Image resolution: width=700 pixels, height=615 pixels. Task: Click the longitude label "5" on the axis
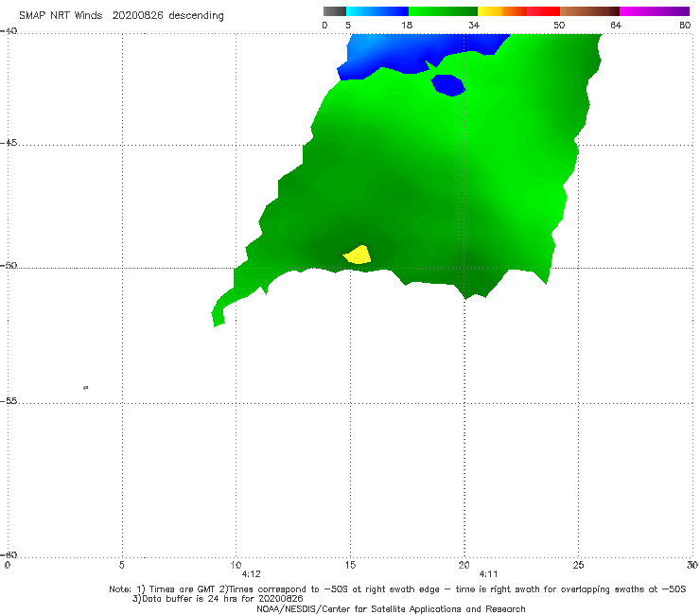121,565
